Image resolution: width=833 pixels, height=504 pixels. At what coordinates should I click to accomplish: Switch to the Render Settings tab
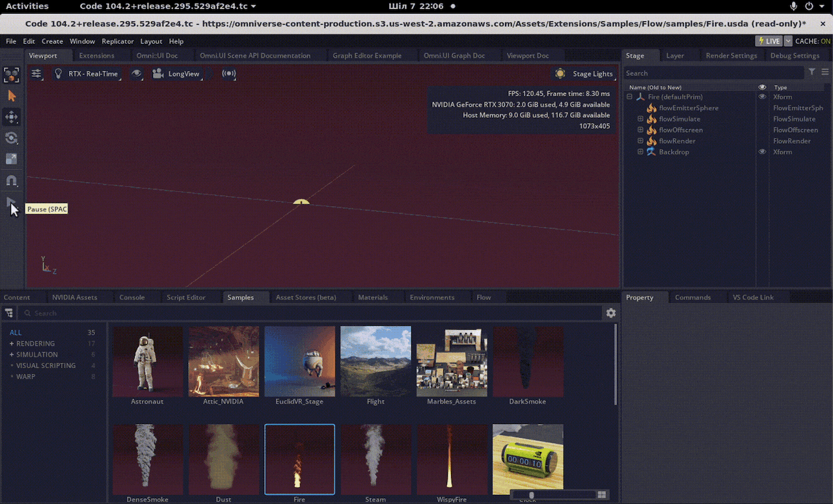[x=731, y=55]
